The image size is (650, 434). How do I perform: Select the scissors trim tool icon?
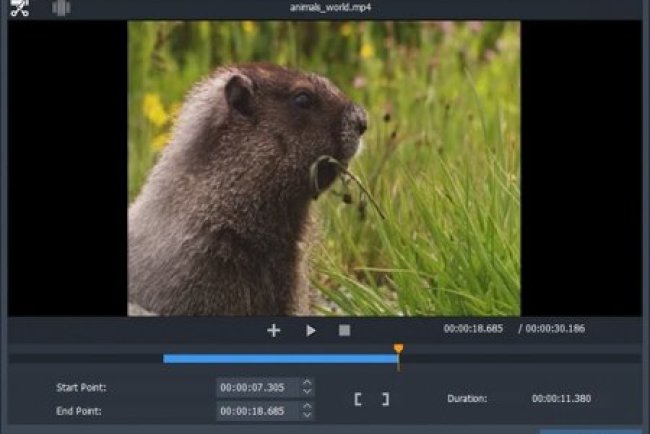19,8
